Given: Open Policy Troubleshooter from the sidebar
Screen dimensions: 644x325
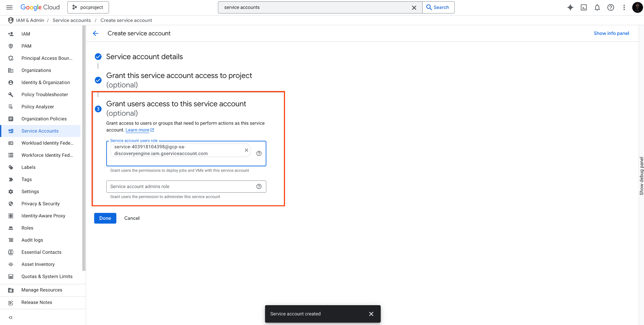Looking at the screenshot, I should [x=45, y=94].
